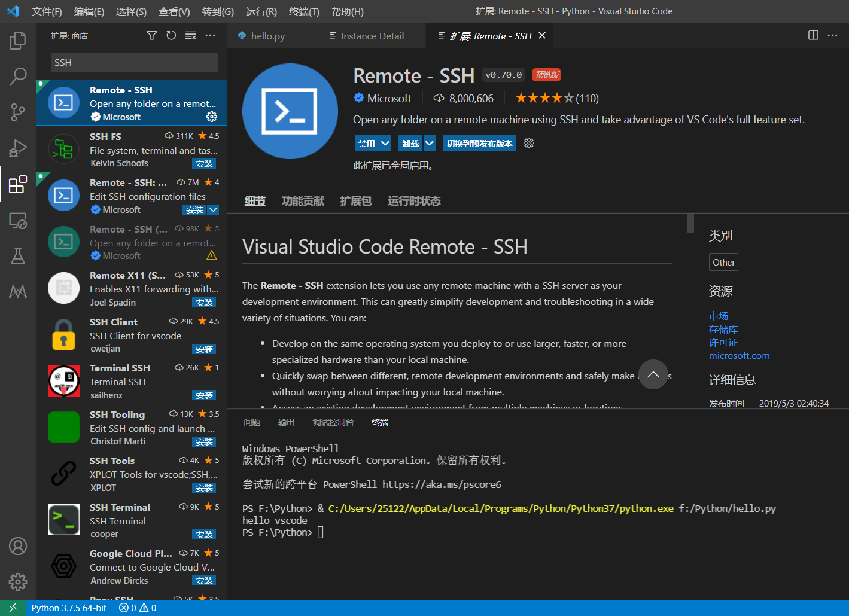Image resolution: width=849 pixels, height=616 pixels.
Task: Open the Source Control view
Action: [18, 112]
